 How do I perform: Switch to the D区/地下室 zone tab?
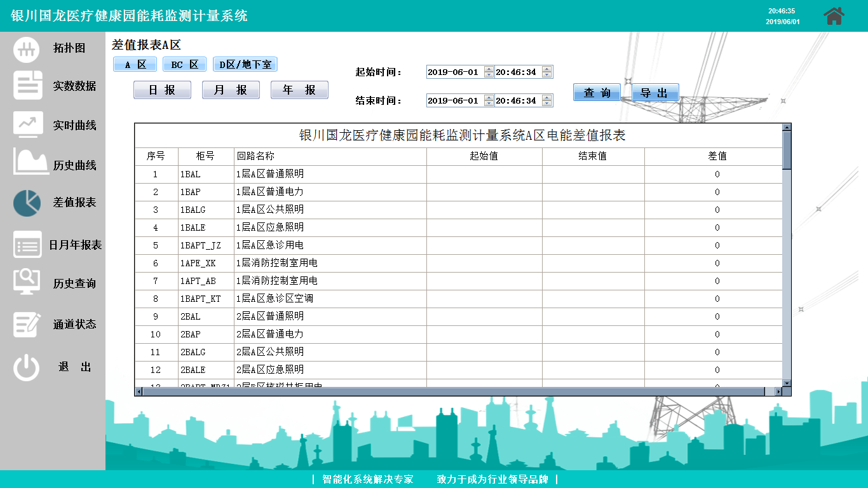click(245, 65)
